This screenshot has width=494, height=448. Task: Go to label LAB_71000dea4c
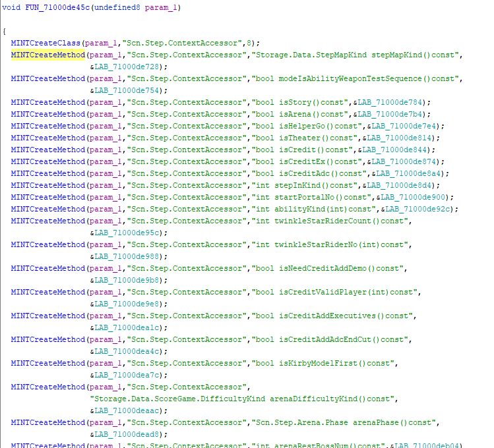tap(127, 351)
